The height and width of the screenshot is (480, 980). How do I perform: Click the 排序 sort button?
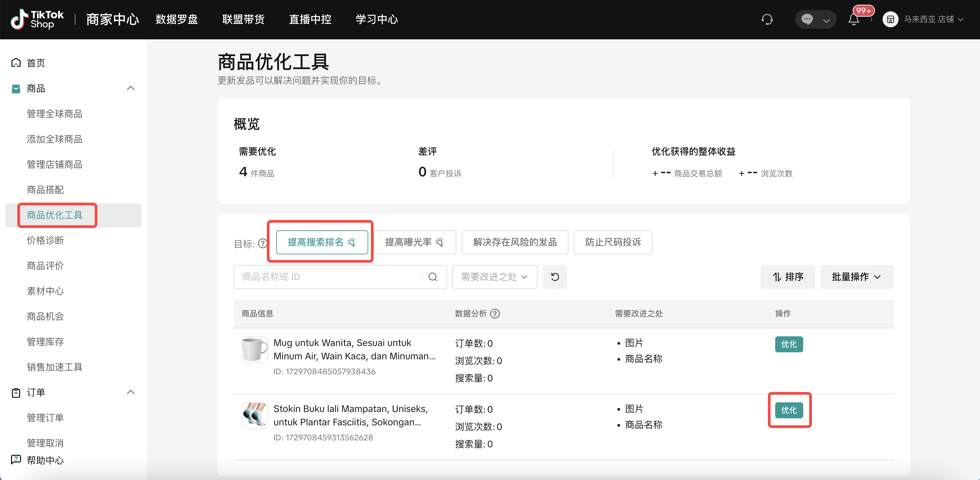click(788, 277)
